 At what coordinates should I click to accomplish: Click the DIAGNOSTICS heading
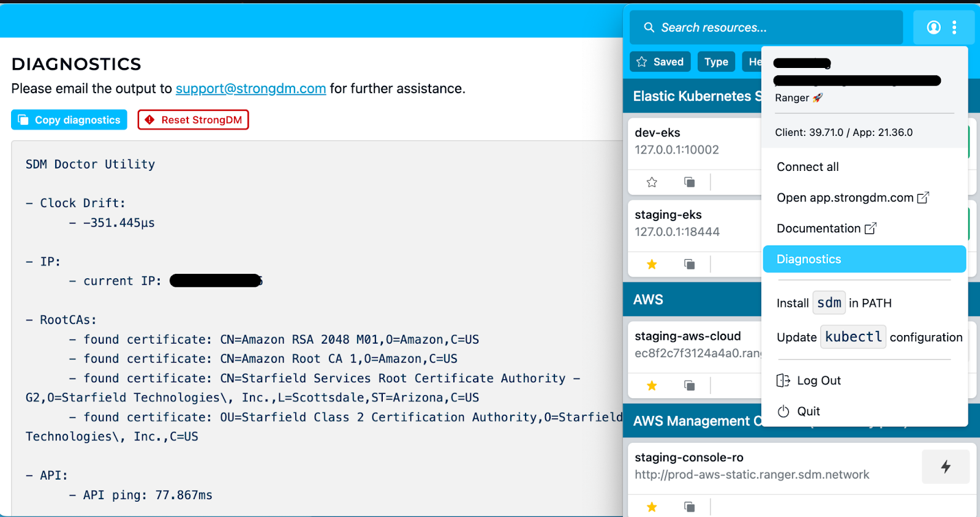click(76, 64)
